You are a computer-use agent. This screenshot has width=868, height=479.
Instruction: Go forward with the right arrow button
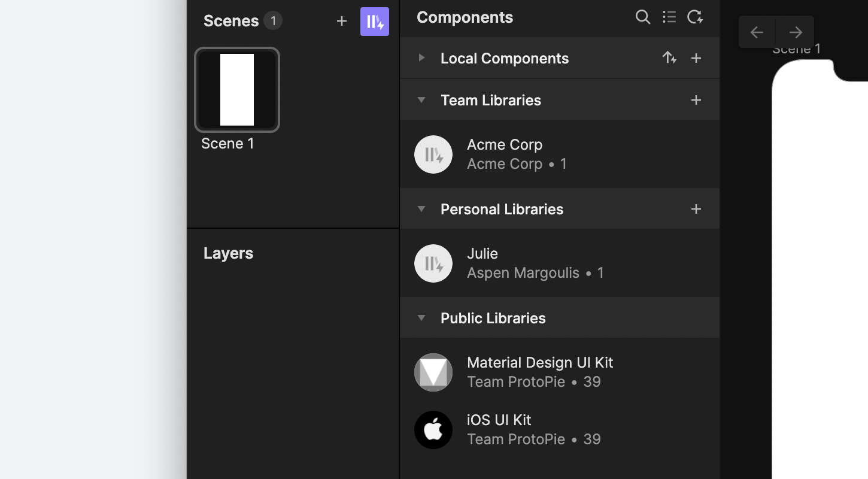(x=796, y=32)
